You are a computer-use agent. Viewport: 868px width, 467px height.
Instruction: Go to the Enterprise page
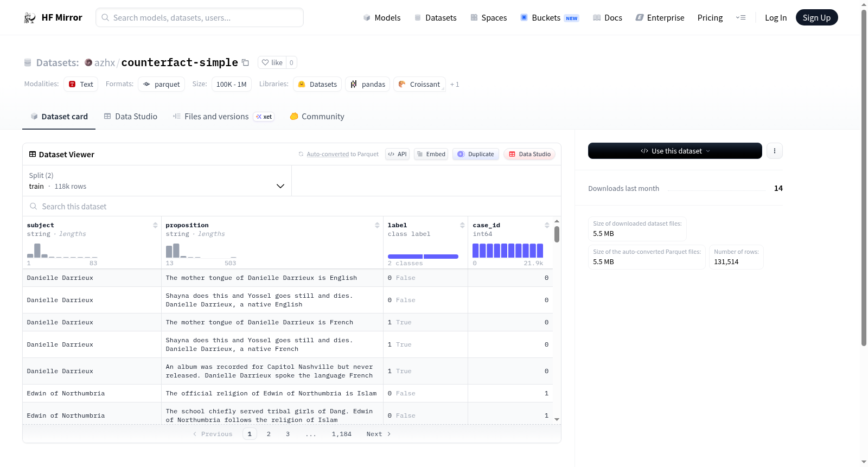coord(660,18)
